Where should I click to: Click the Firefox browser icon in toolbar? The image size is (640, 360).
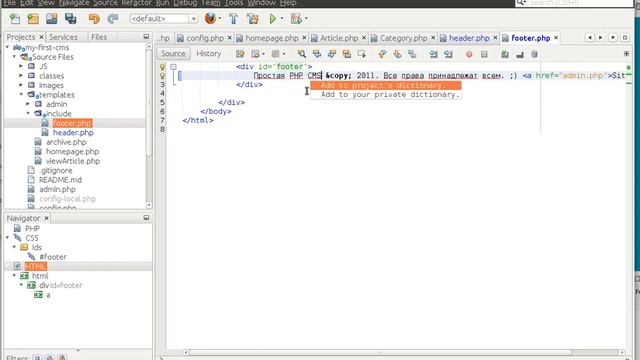point(210,18)
